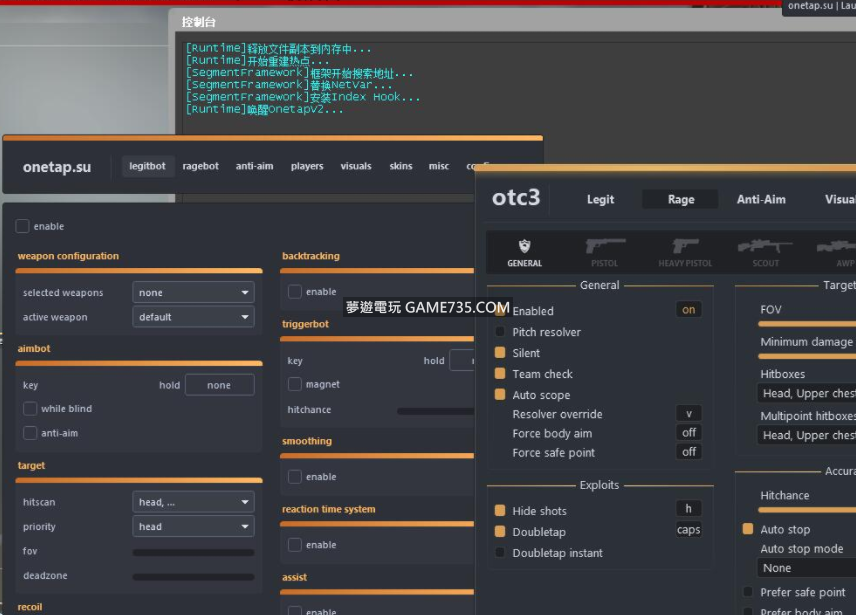Toggle Pitch resolver in otc3 window

coord(500,331)
